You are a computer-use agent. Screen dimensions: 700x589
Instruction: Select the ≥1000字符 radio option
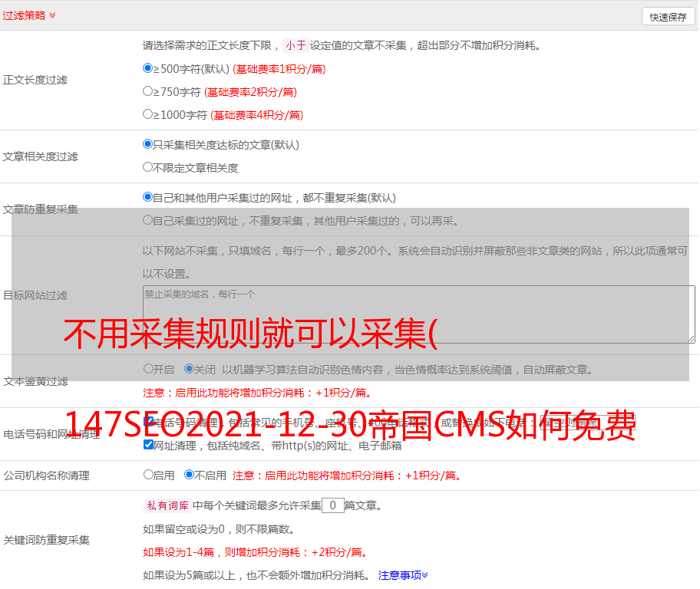(x=148, y=114)
